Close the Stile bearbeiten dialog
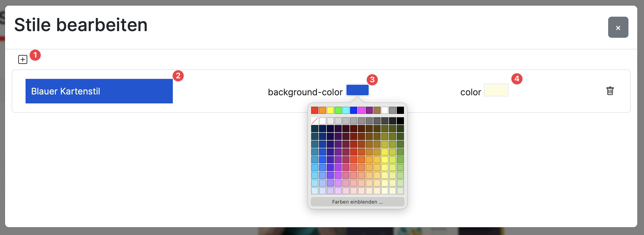 (618, 27)
